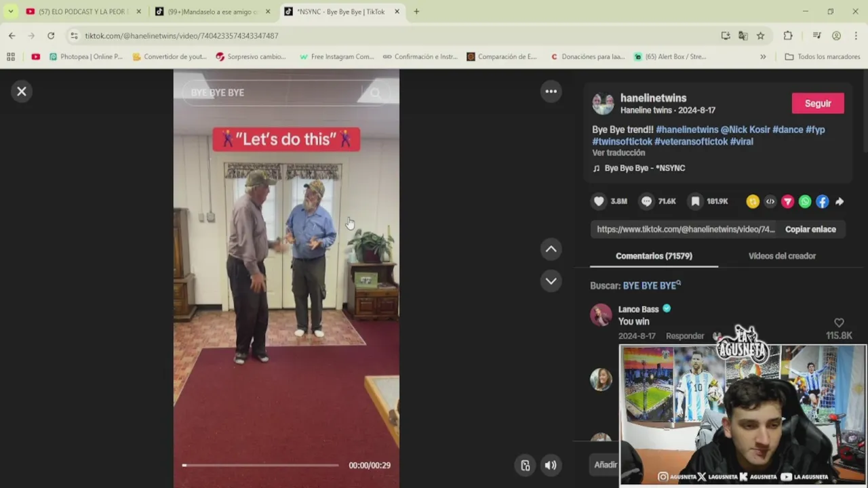Share video to Facebook
The width and height of the screenshot is (868, 488).
pos(822,201)
